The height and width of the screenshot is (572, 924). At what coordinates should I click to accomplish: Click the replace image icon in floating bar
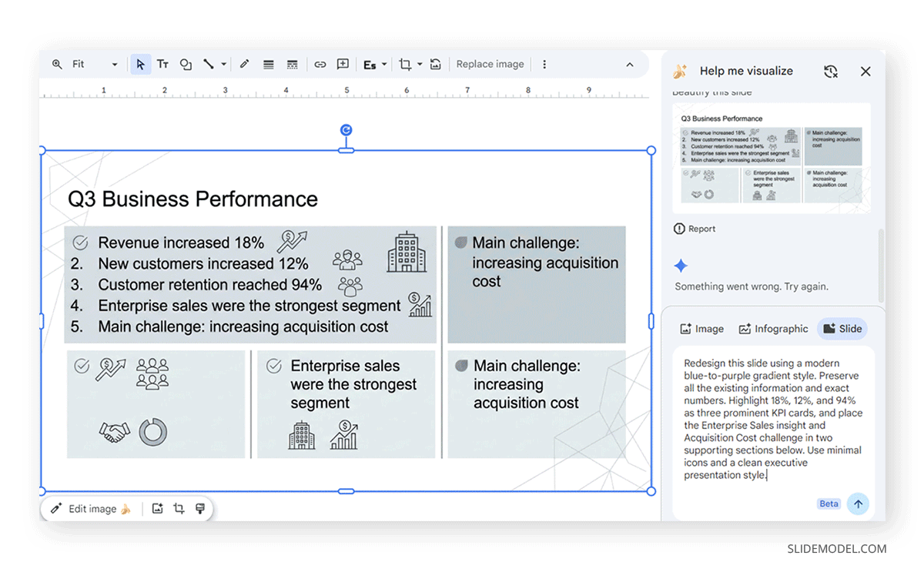tap(157, 509)
